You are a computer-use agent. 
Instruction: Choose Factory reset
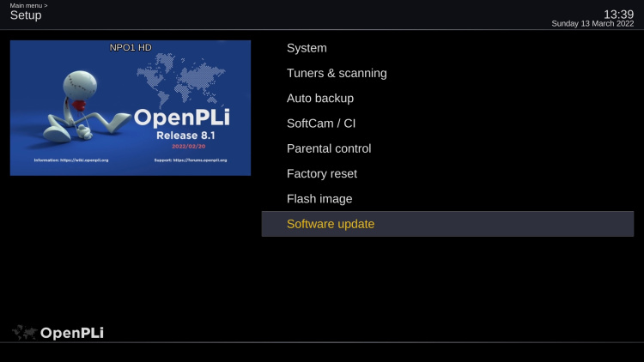[x=447, y=173]
